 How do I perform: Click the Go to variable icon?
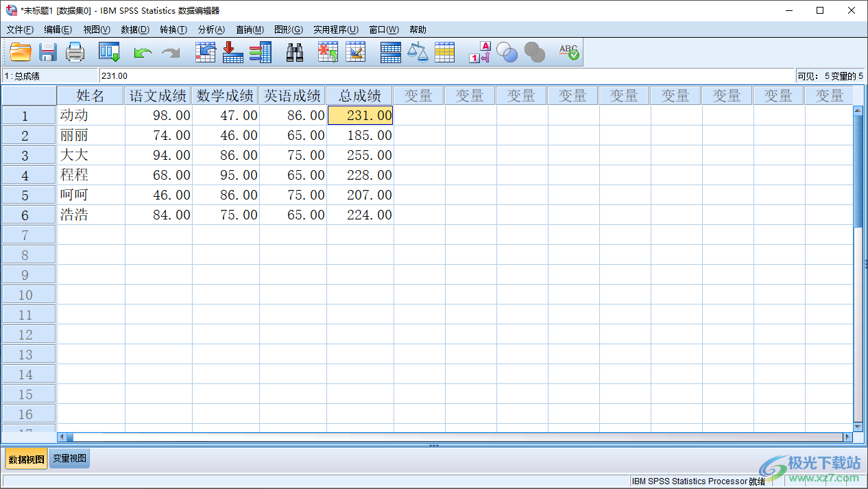(233, 52)
